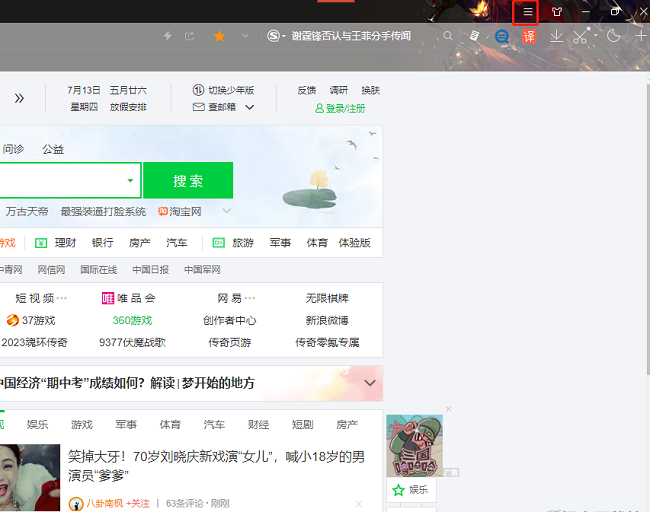This screenshot has height=512, width=650.
Task: Switch to the 游戏 news tab
Action: point(82,425)
